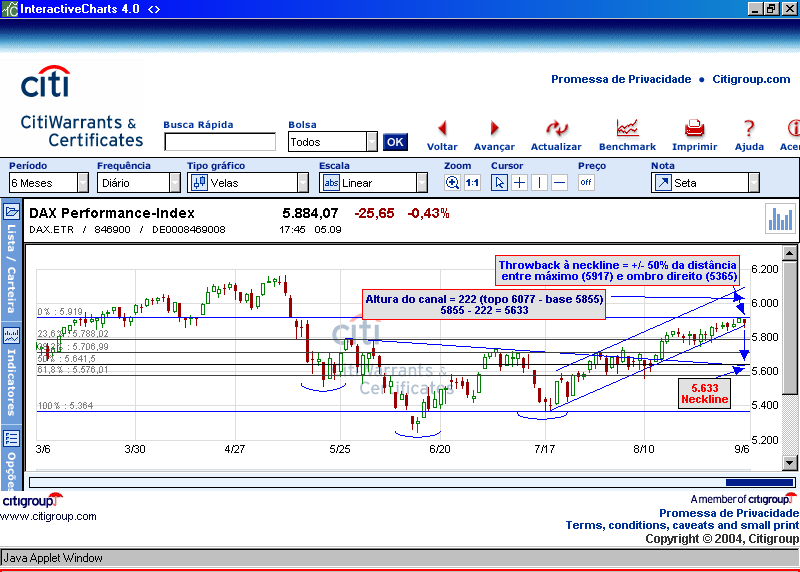
Task: Open the www.citigroup.com footer link
Action: (x=48, y=516)
